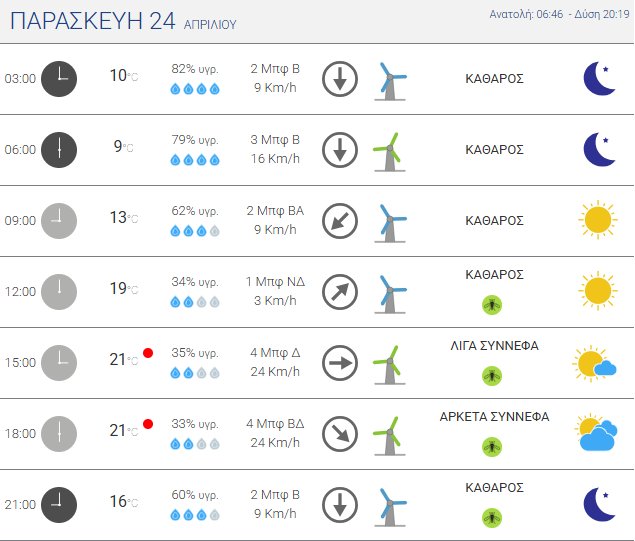This screenshot has height=541, width=635.
Task: Click the ΑΡΚΕΤΑ ΣΥΝΝΕΦΑ condition label
Action: 495,417
